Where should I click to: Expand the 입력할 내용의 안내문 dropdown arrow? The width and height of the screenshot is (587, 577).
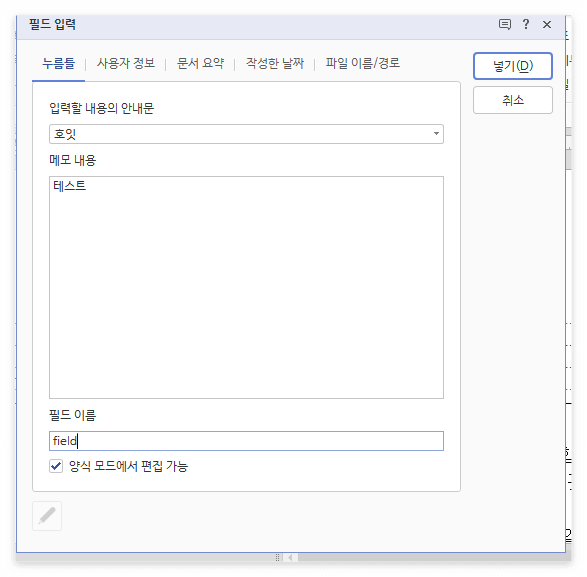tap(436, 134)
